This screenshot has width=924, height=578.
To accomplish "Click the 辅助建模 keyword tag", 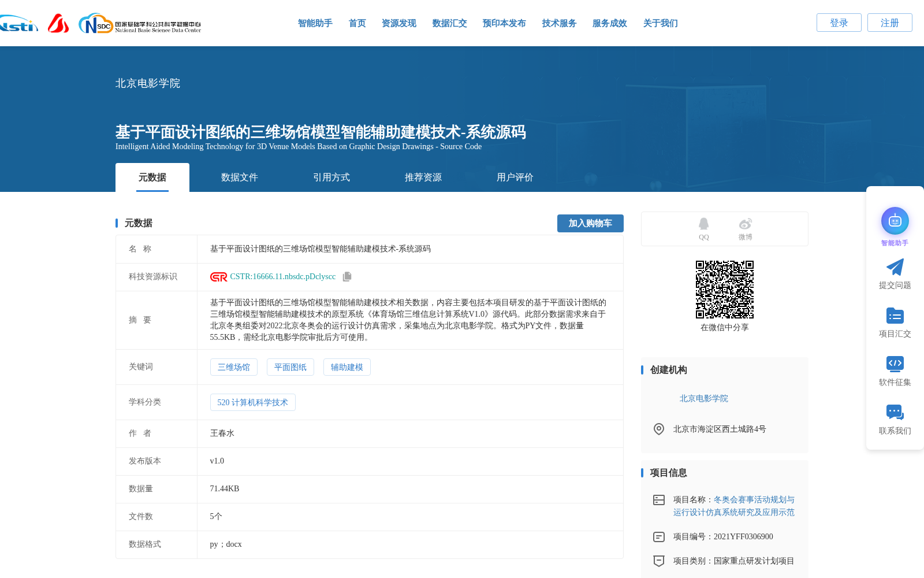I will point(347,367).
